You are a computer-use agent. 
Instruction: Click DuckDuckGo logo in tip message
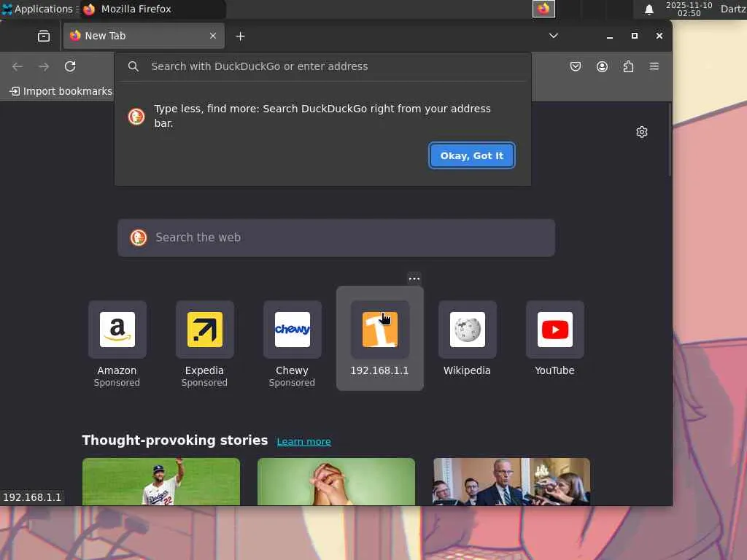point(136,116)
